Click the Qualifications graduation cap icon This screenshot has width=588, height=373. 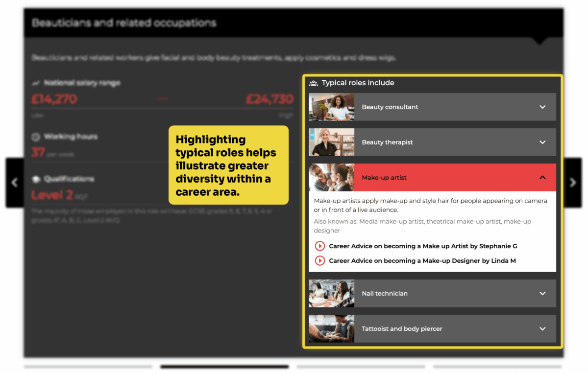tap(36, 179)
